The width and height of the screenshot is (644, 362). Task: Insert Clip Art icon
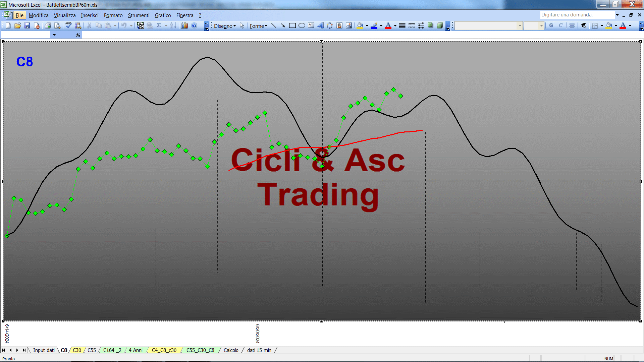pos(339,25)
